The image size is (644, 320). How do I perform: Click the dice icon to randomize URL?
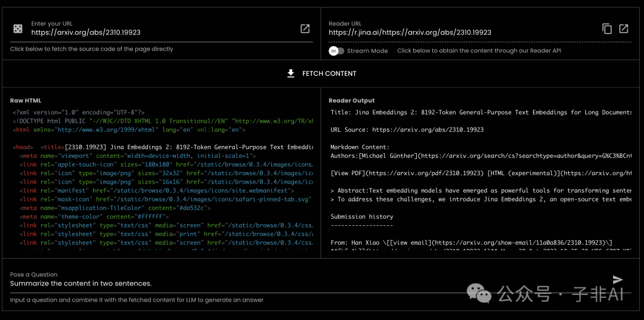18,29
